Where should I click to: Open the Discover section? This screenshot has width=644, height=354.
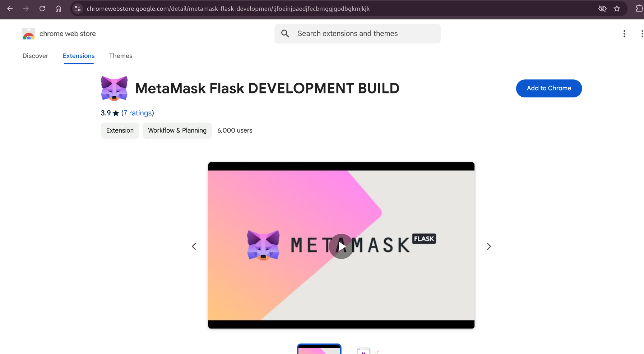click(35, 56)
